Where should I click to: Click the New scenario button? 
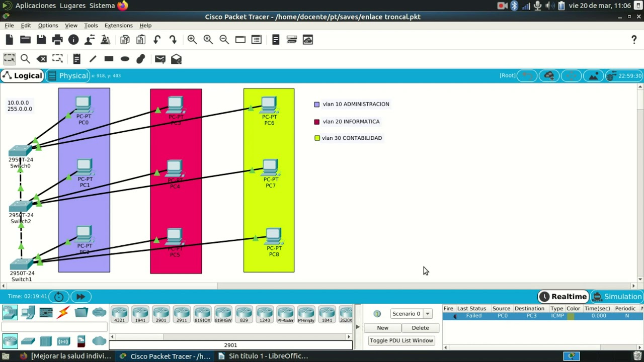point(382,328)
